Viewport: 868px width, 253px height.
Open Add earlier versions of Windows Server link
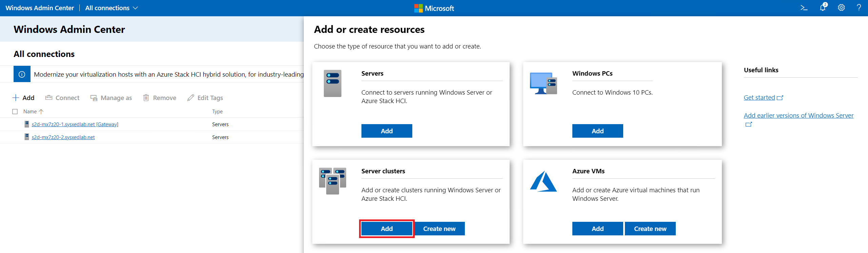pos(798,116)
